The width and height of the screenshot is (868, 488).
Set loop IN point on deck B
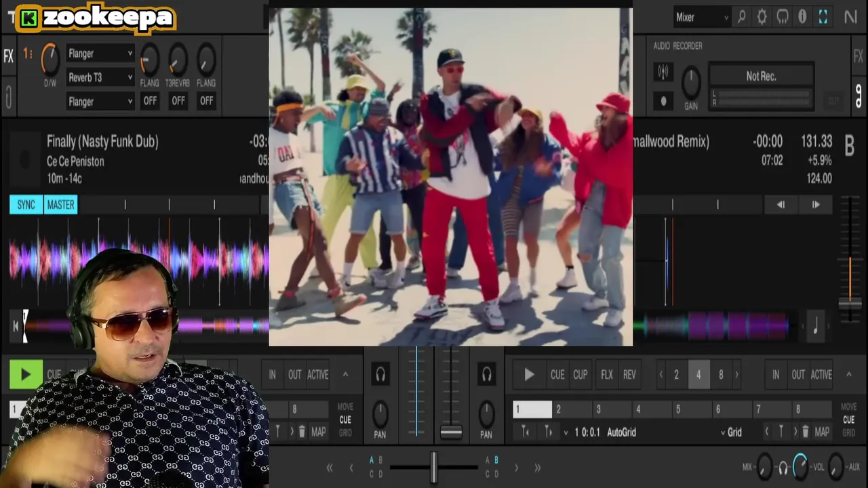tap(776, 375)
